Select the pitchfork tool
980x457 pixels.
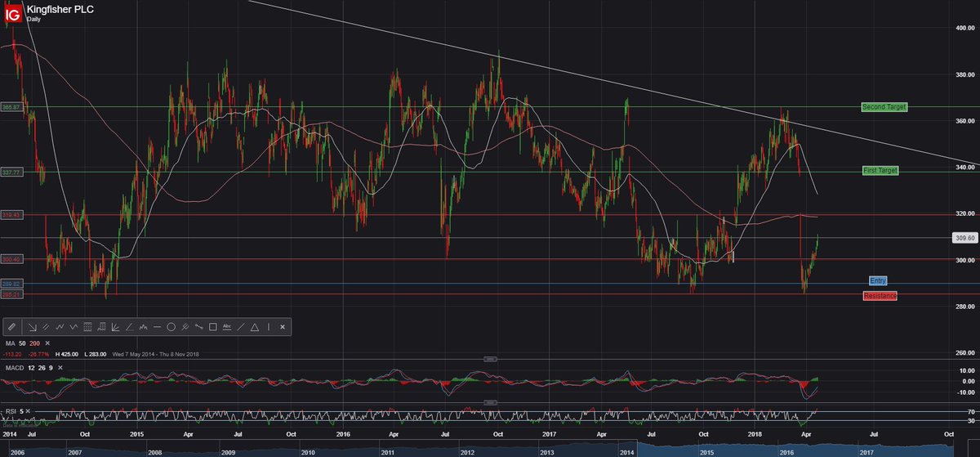(185, 327)
